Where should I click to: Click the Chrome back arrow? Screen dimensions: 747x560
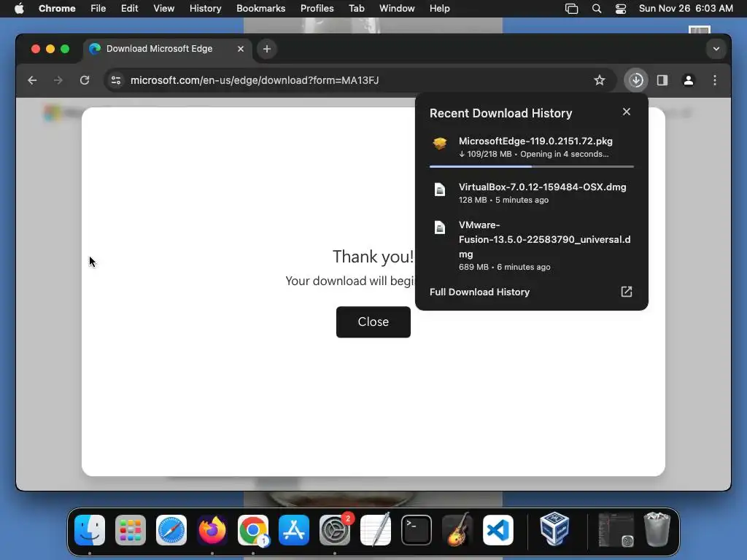coord(32,80)
